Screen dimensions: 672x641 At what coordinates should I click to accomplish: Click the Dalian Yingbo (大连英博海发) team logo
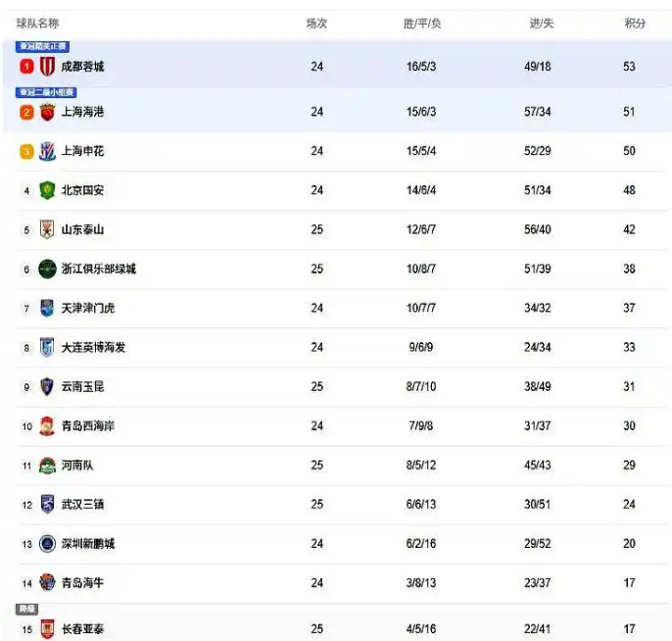coord(47,347)
